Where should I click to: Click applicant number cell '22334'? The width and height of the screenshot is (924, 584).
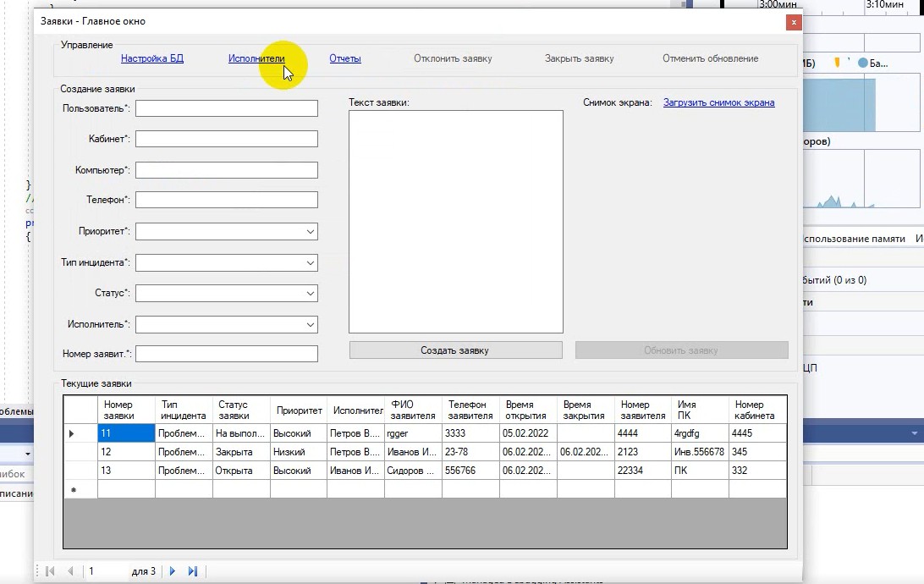(x=643, y=471)
